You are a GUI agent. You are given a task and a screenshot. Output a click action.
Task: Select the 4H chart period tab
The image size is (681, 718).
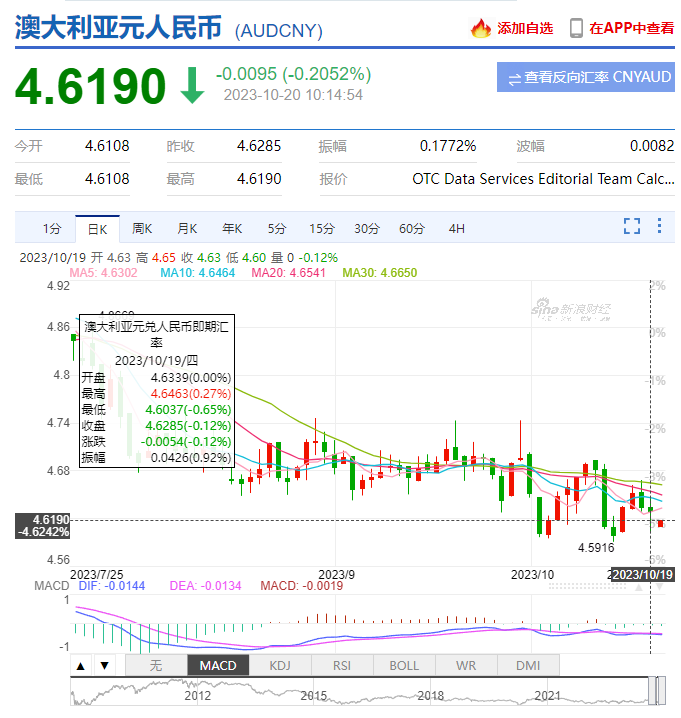point(456,228)
